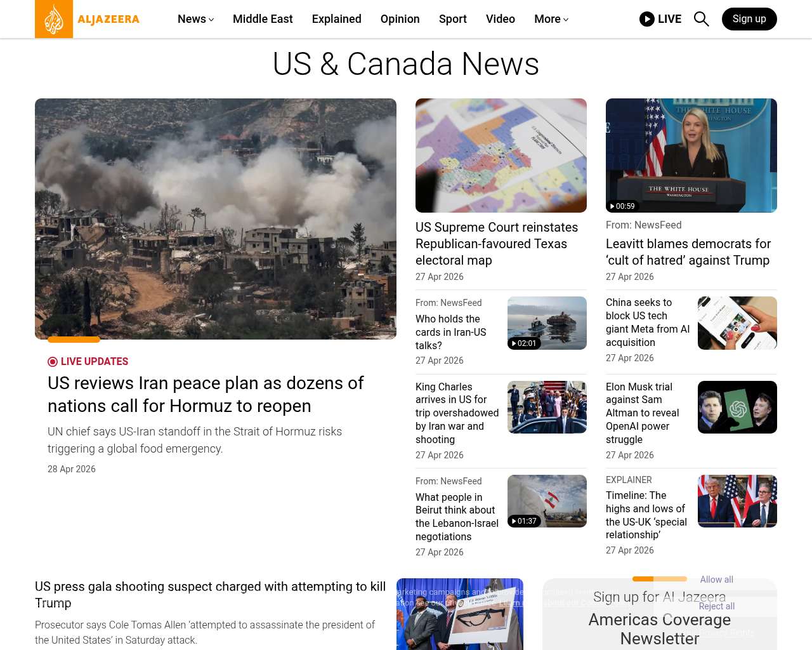
Task: Click the shooting suspect press conference image
Action: point(460,614)
